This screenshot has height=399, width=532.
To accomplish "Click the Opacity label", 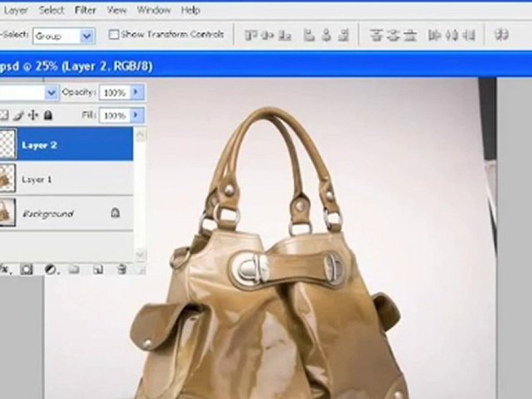I will point(78,92).
